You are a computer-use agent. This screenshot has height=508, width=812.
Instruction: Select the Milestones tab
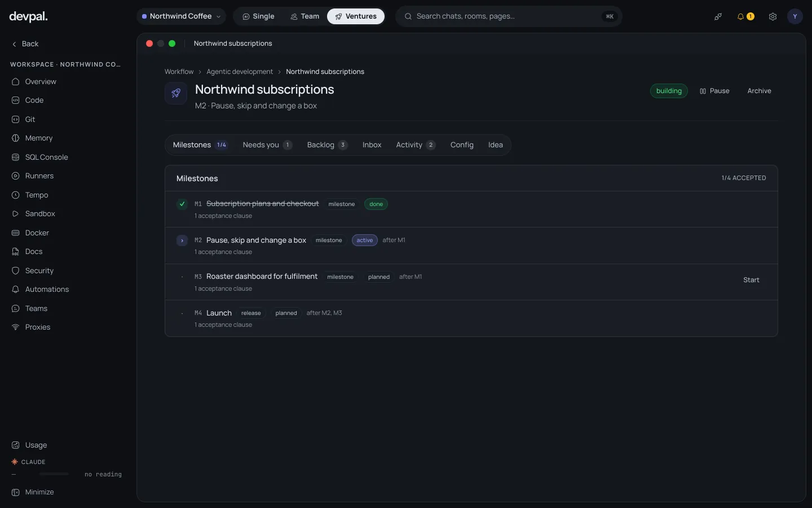click(x=200, y=145)
